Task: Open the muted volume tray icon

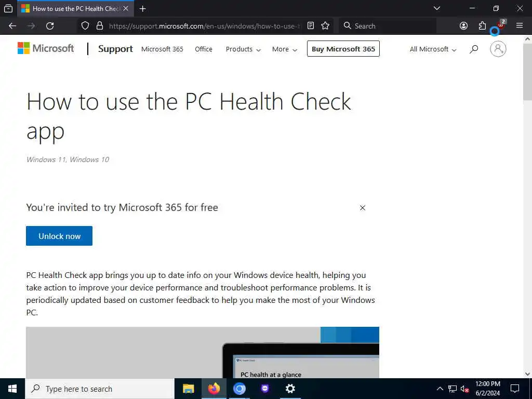Action: point(464,389)
